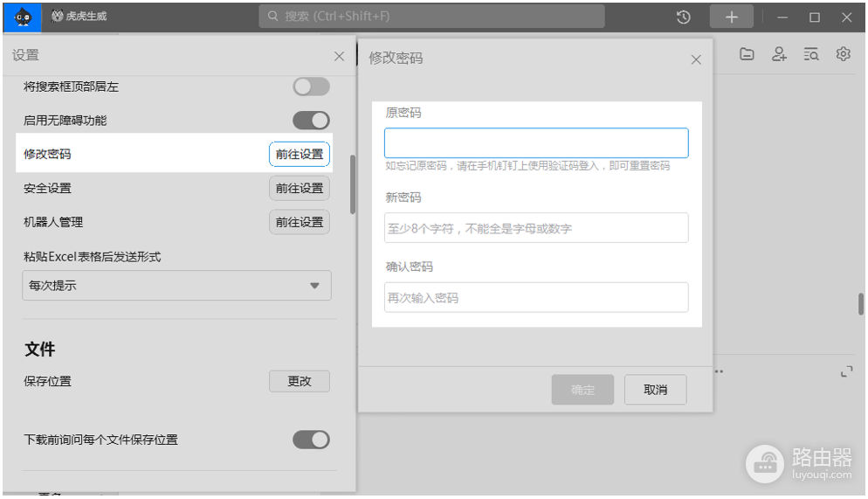
Task: Click the plus button in title bar
Action: pyautogui.click(x=731, y=17)
